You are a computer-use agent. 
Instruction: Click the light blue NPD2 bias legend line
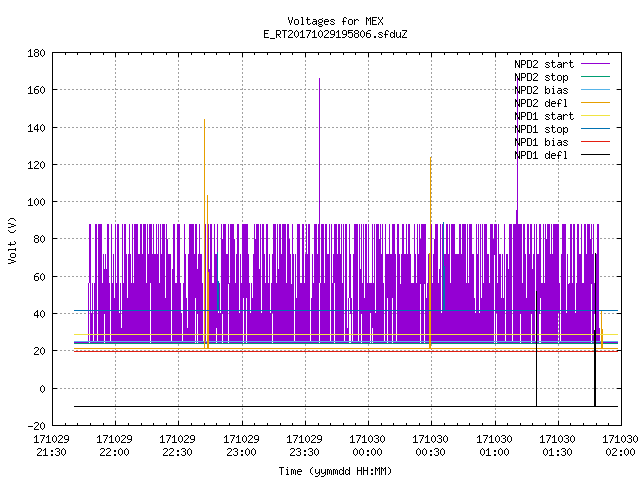click(x=595, y=89)
